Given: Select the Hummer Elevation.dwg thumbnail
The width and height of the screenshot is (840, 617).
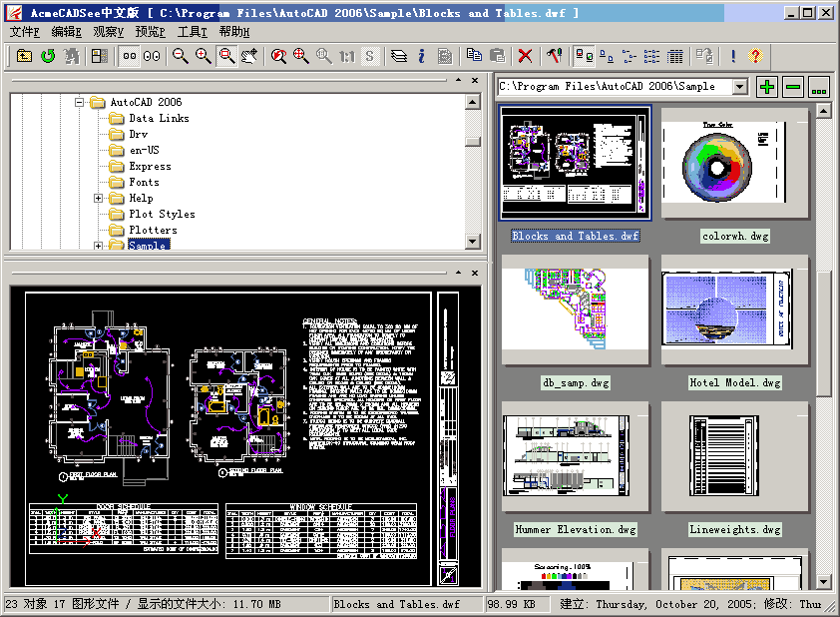Looking at the screenshot, I should point(576,456).
